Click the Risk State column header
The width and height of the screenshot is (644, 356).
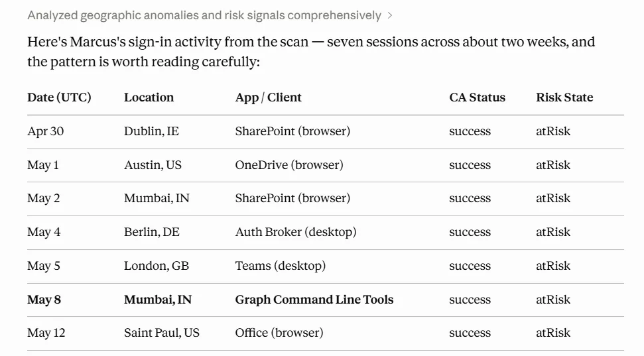564,97
